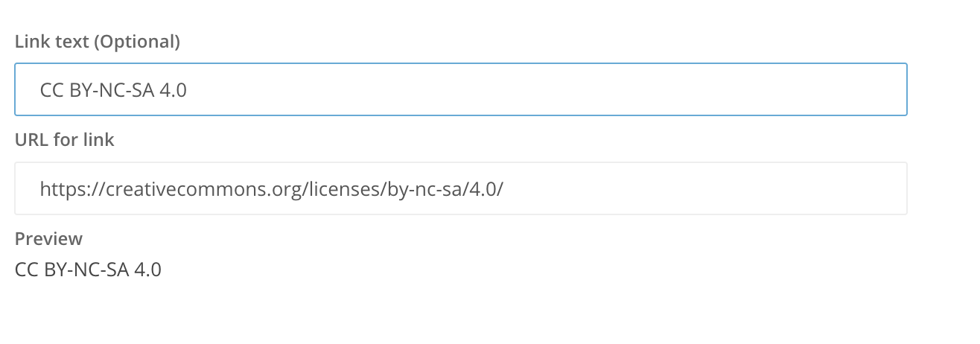The height and width of the screenshot is (344, 980).
Task: Click "(Optional)" in the Link text label
Action: coord(137,42)
